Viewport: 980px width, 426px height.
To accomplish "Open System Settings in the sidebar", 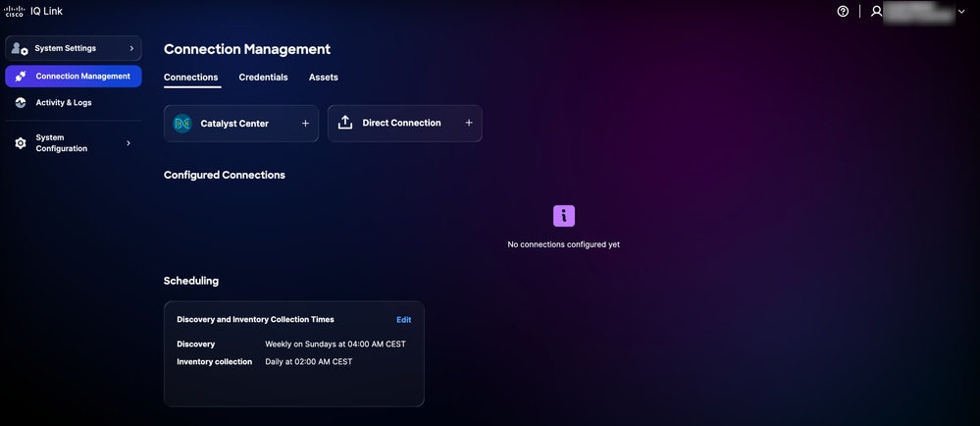I will coord(74,48).
